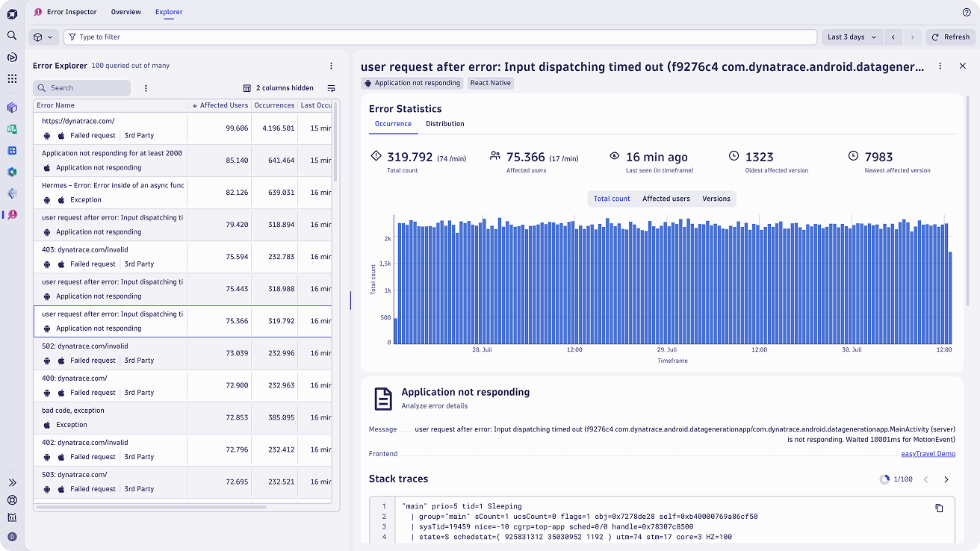
Task: Click the help question mark icon
Action: pos(967,12)
